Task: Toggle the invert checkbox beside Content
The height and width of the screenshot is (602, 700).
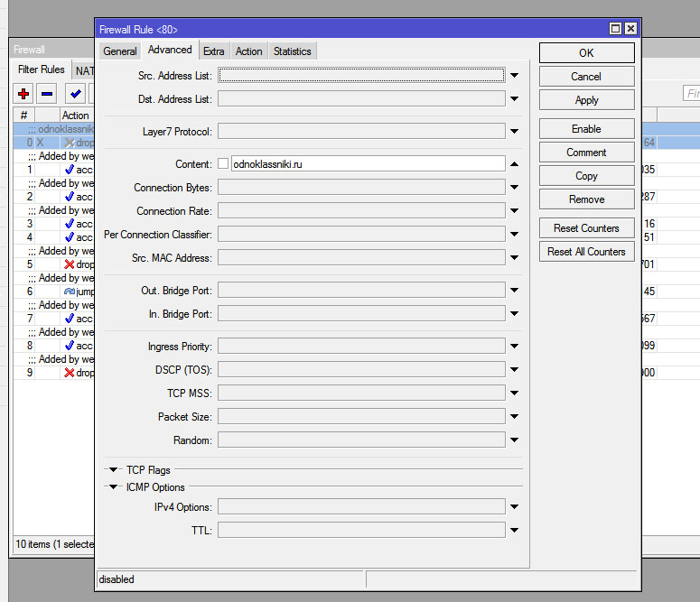Action: pos(223,164)
